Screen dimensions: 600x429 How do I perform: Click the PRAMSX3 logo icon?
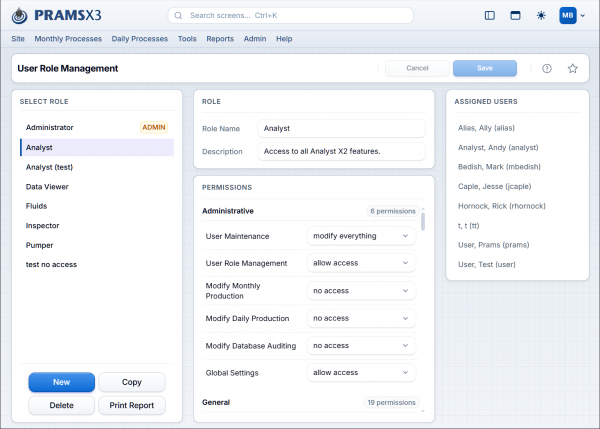[20, 16]
